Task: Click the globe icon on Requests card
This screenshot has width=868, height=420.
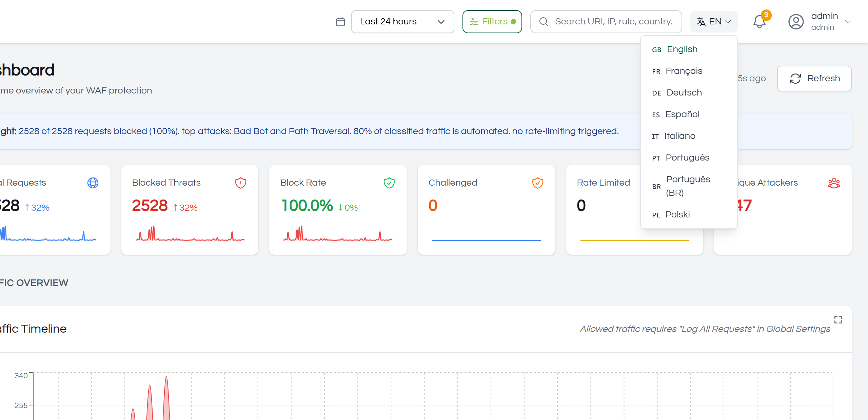Action: pyautogui.click(x=93, y=183)
